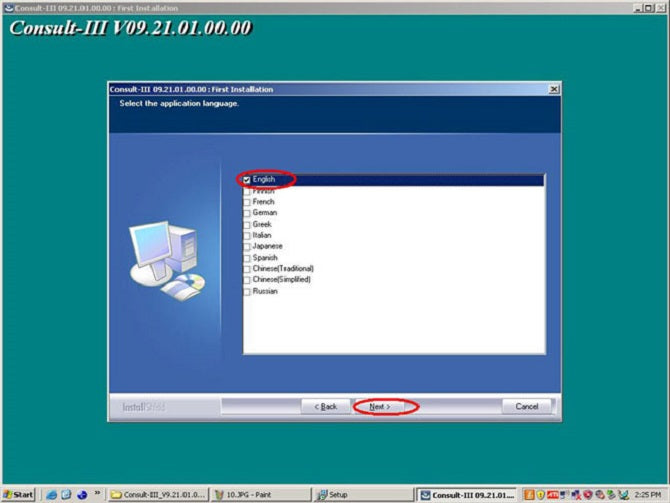Click the Consult-III icon in outer title bar
The height and width of the screenshot is (503, 670).
point(8,8)
